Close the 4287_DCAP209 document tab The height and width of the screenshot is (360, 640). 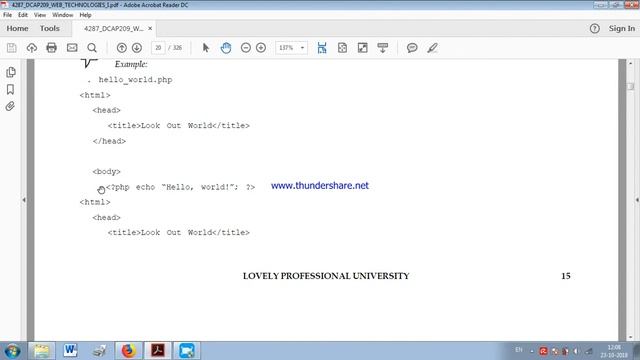[x=150, y=29]
